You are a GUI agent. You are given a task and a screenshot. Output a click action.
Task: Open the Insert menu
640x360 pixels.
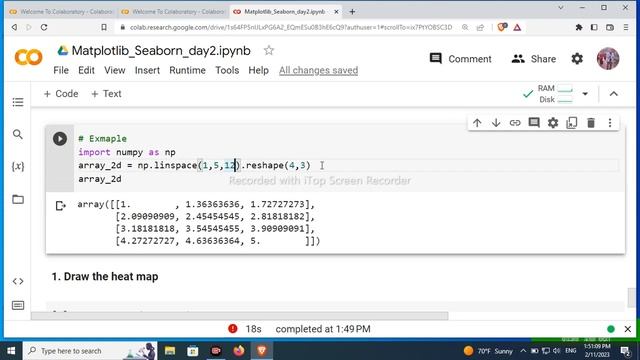147,70
